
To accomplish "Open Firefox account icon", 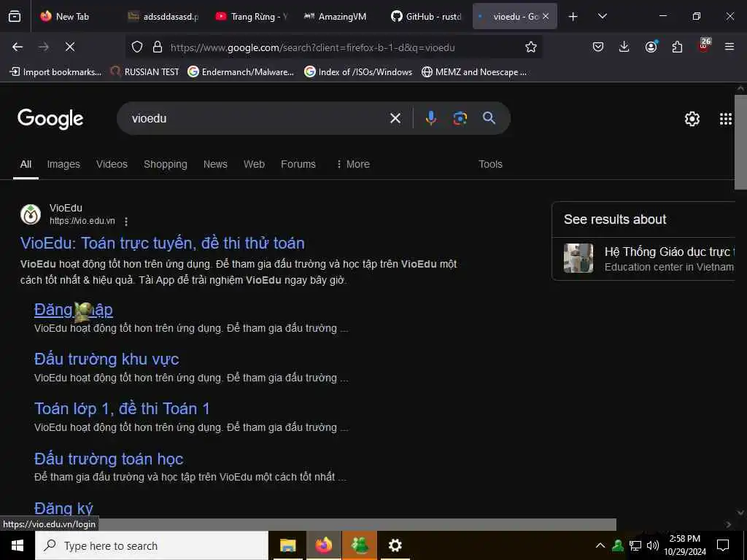I will (651, 47).
